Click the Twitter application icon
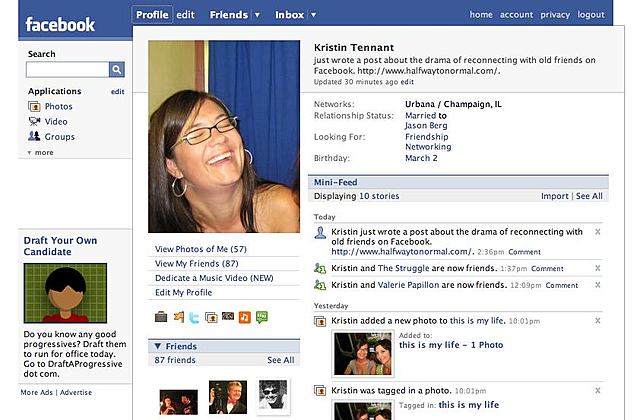Screen dimensions: 640x420 (x=194, y=317)
